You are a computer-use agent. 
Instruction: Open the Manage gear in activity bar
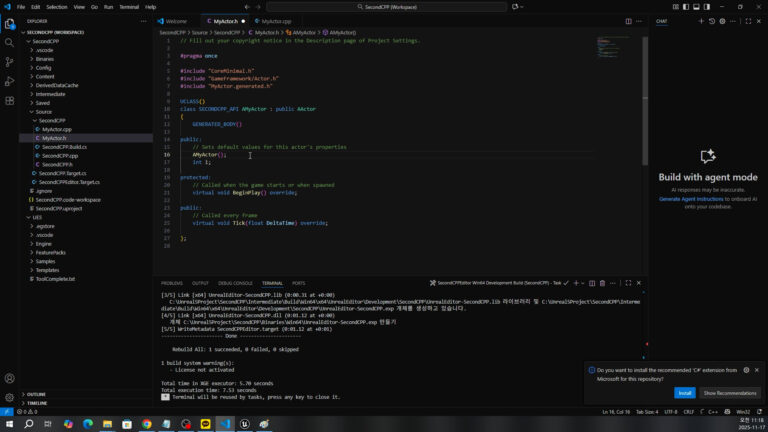tap(10, 395)
